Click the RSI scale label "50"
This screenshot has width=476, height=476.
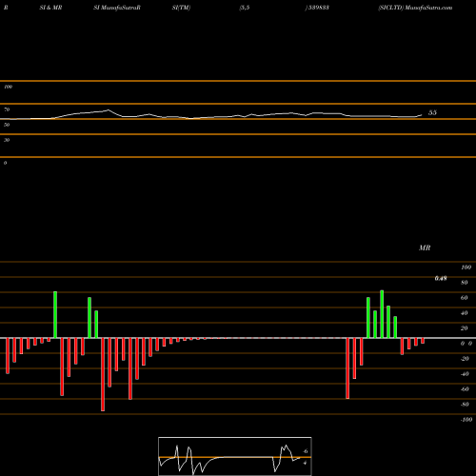(7, 125)
